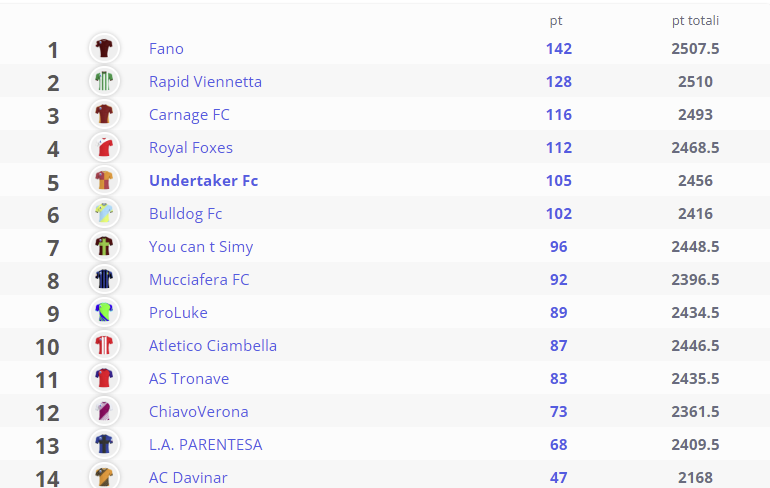Open the Fano team link

tap(166, 49)
